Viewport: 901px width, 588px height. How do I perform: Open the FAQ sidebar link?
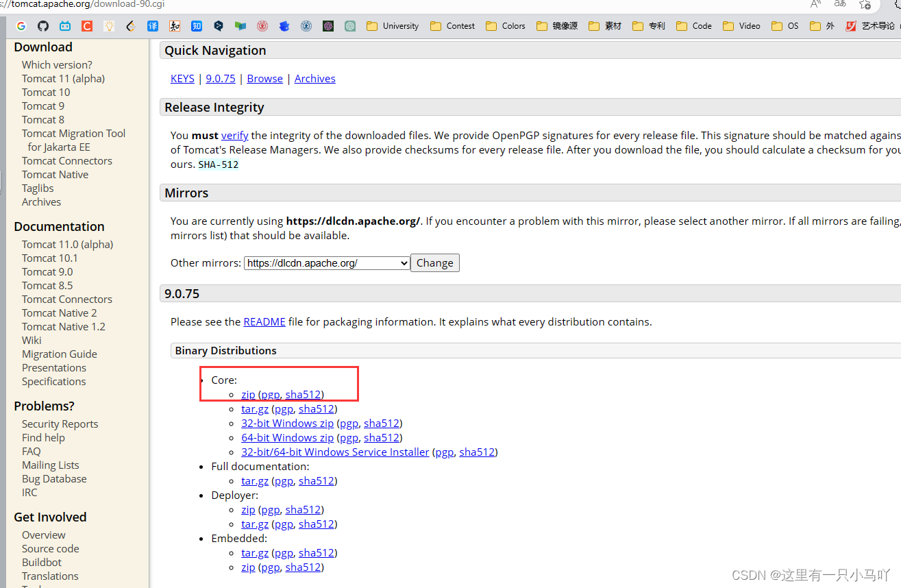pyautogui.click(x=32, y=452)
